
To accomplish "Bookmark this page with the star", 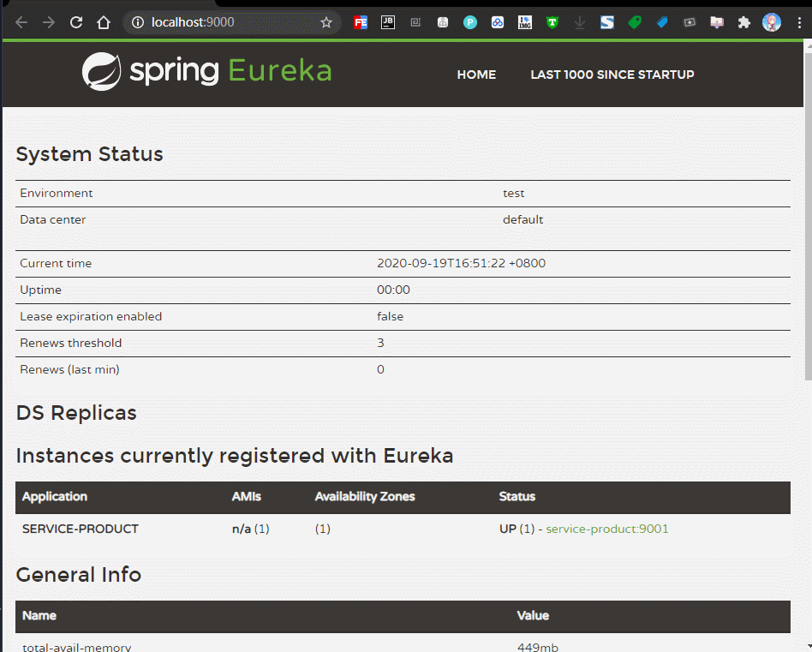I will tap(325, 22).
